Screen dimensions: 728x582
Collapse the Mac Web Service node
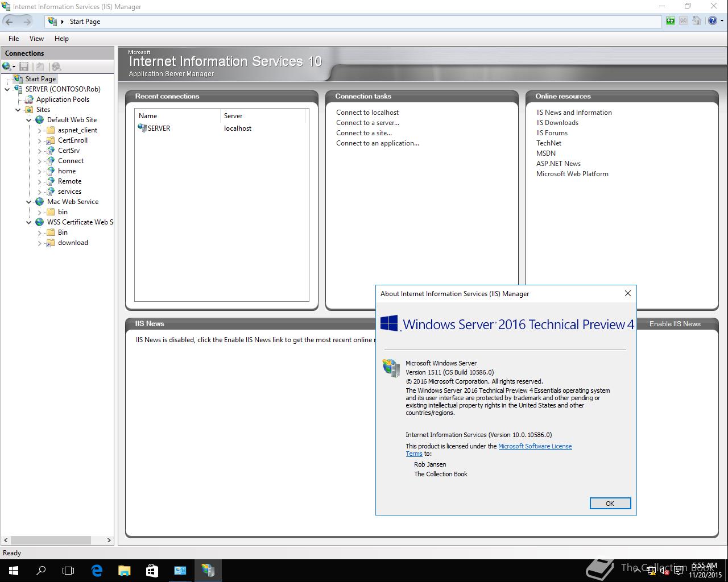click(28, 202)
